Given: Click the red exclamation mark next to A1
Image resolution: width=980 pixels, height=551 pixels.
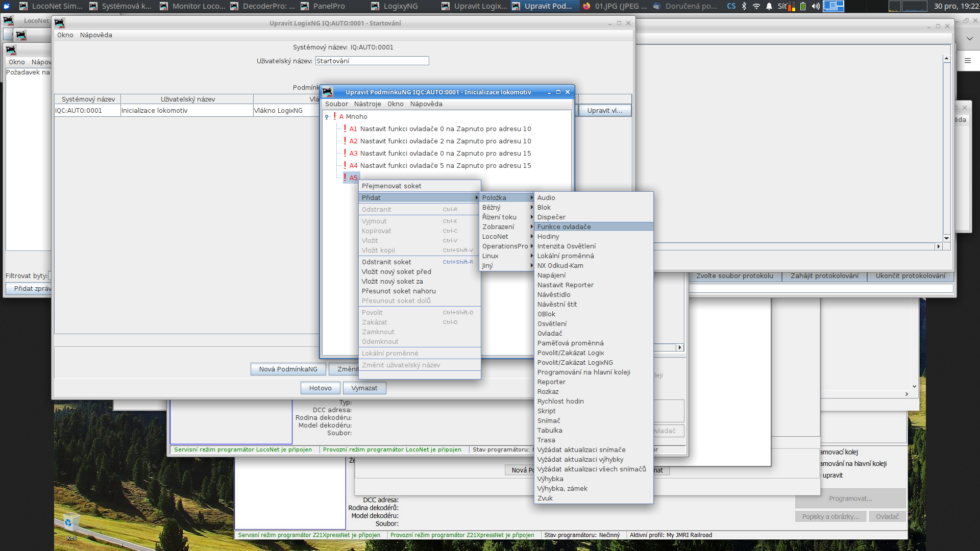Looking at the screenshot, I should pos(345,129).
